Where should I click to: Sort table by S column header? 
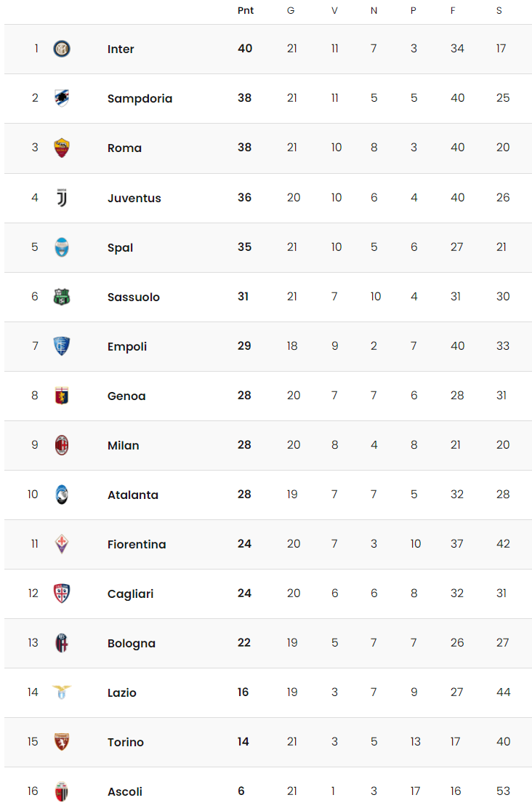[x=499, y=10]
